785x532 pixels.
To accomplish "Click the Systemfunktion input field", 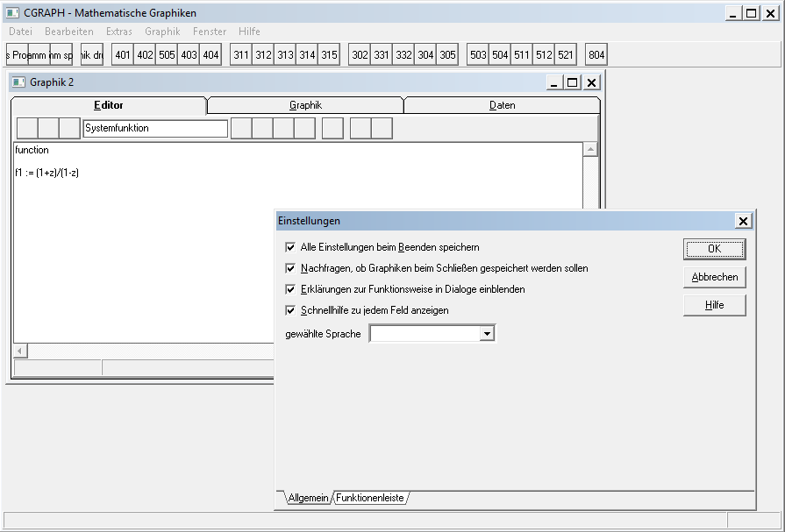I will pyautogui.click(x=155, y=128).
